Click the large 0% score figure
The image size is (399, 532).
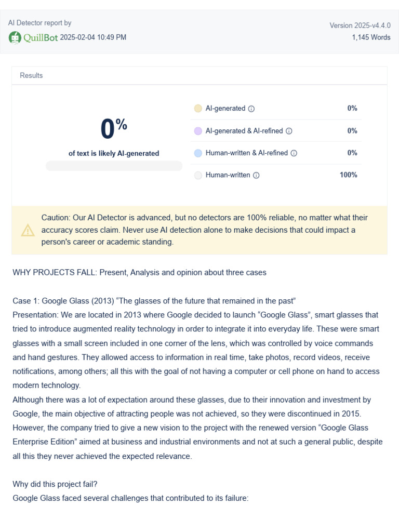(114, 128)
